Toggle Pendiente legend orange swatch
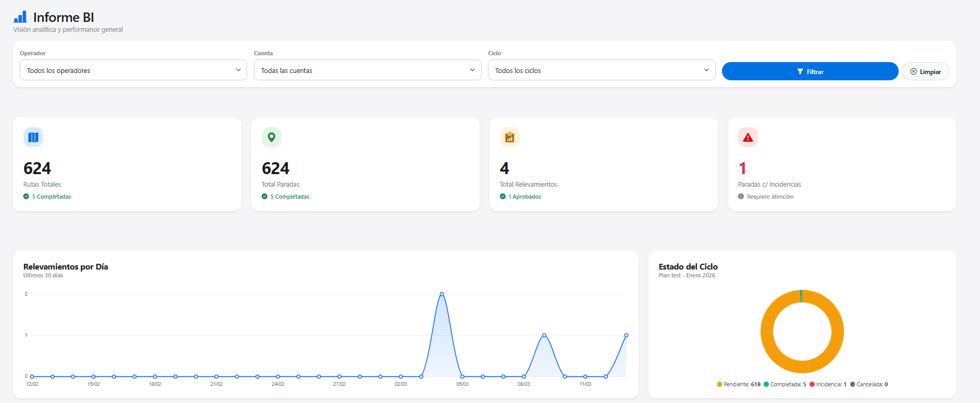 point(719,384)
